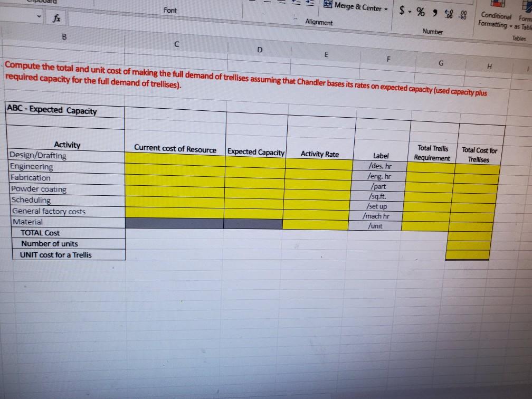
Task: Select the 'Material' activity cell
Action: [68, 222]
